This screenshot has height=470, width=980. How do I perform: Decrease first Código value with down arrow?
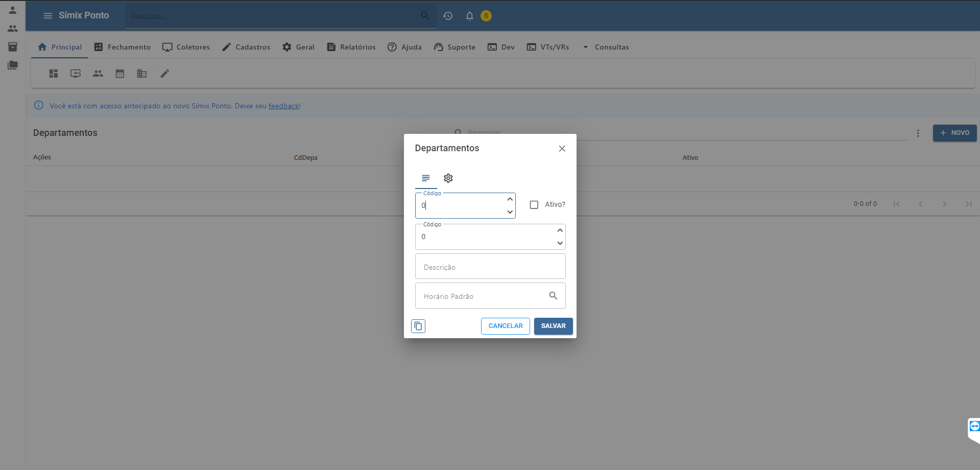[x=510, y=212]
